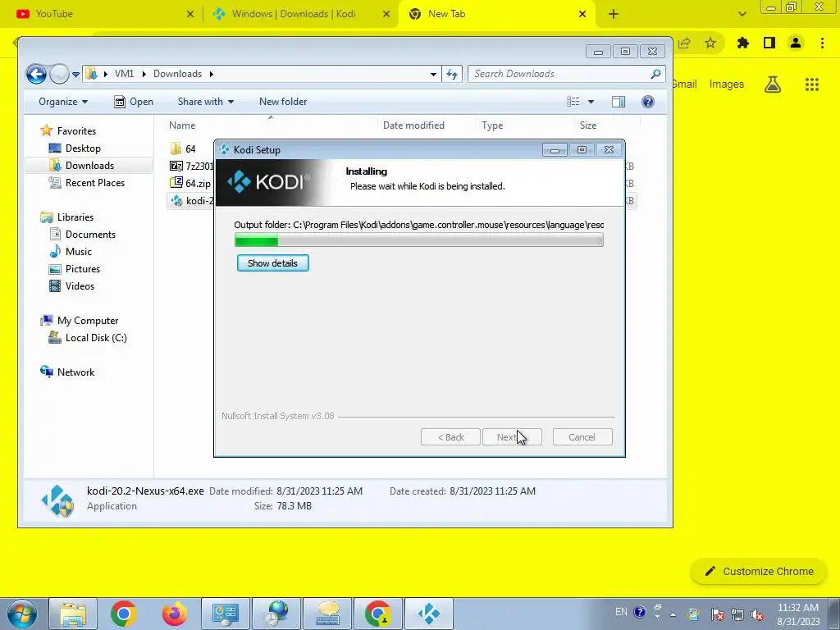Click the Cancel button in Kodi Setup
Screen dimensions: 840x630
tap(582, 437)
